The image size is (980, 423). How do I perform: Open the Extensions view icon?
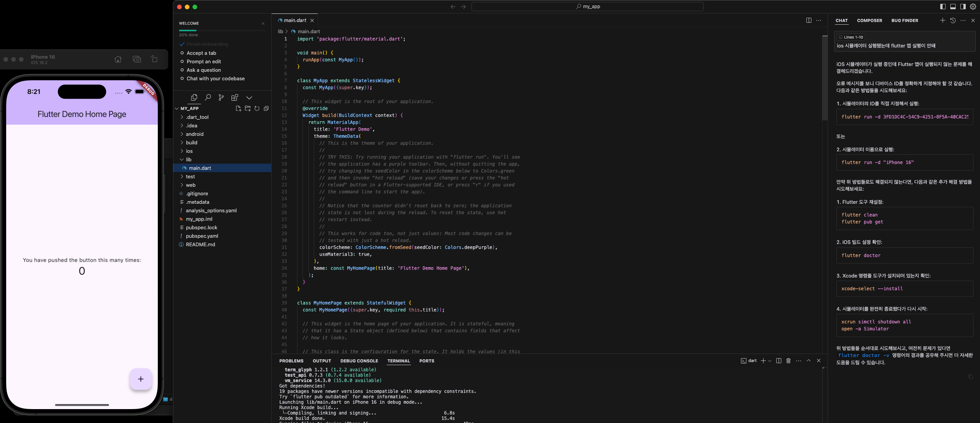pos(235,97)
